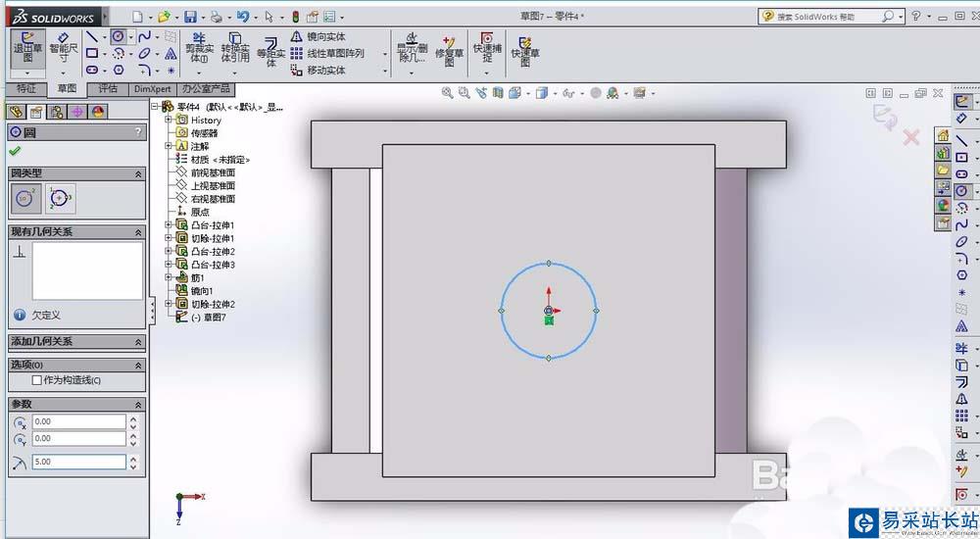This screenshot has width=980, height=539.
Task: Click the Save icon in the title toolbar
Action: pos(191,17)
